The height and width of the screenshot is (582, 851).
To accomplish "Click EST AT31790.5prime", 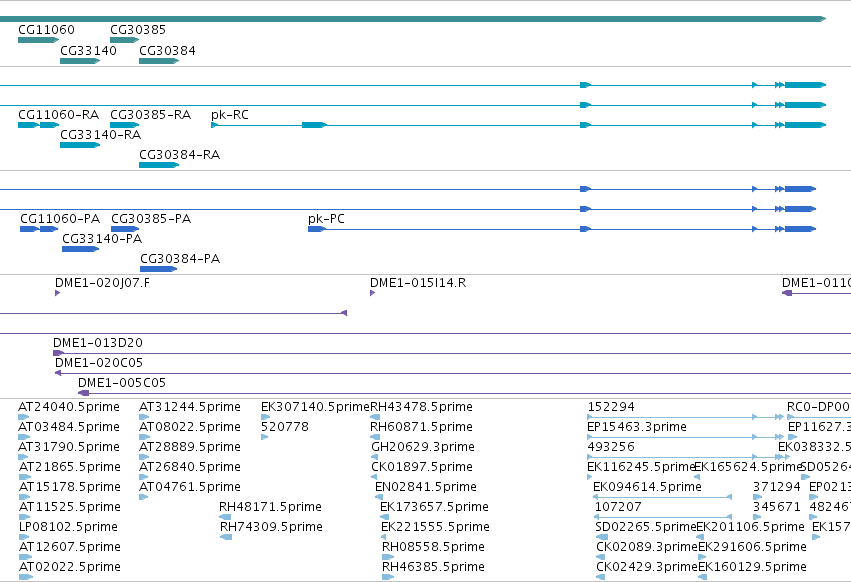I will (69, 447).
